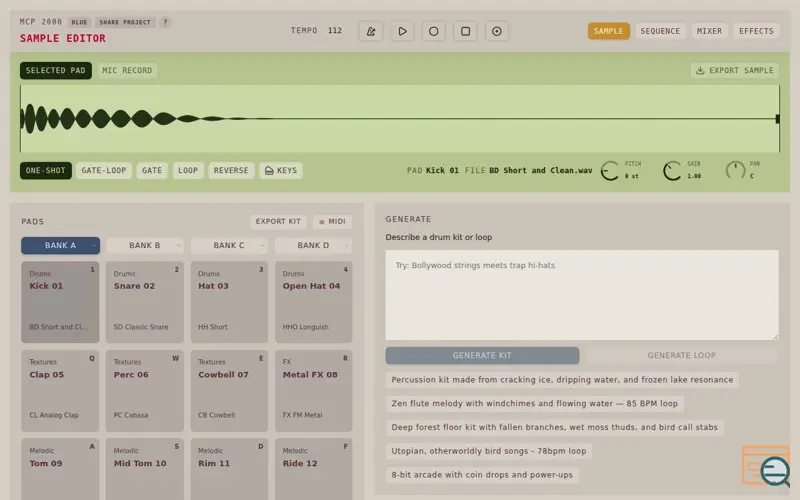
Task: Click the target circle-dot transport icon
Action: click(496, 31)
